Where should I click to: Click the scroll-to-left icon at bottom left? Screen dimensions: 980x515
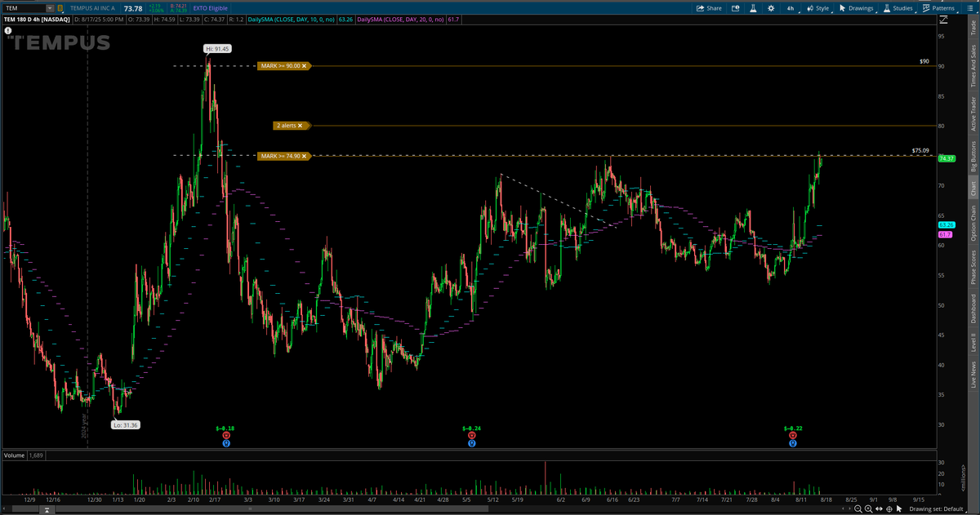point(4,508)
